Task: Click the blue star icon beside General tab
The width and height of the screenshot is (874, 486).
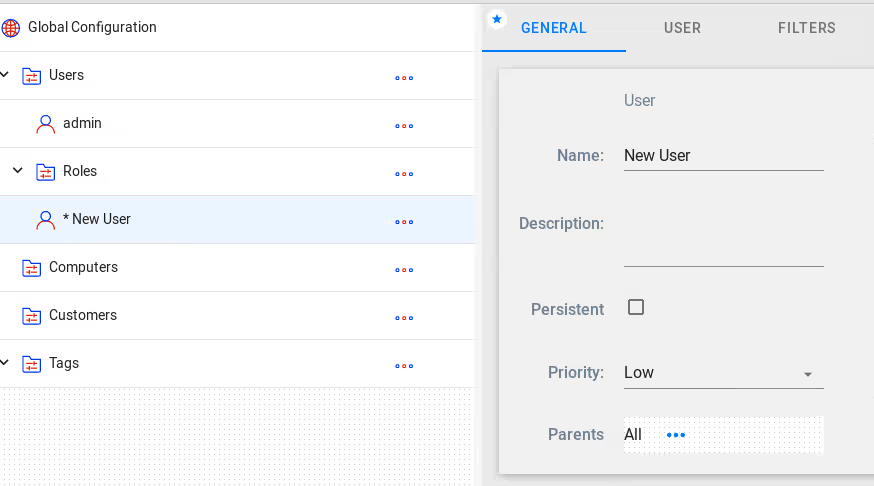Action: point(497,20)
